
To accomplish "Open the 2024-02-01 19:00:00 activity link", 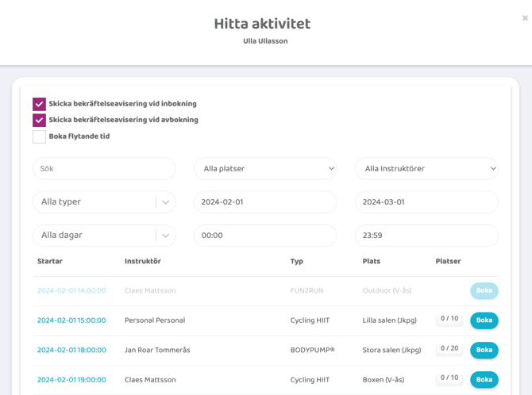I will (x=71, y=380).
